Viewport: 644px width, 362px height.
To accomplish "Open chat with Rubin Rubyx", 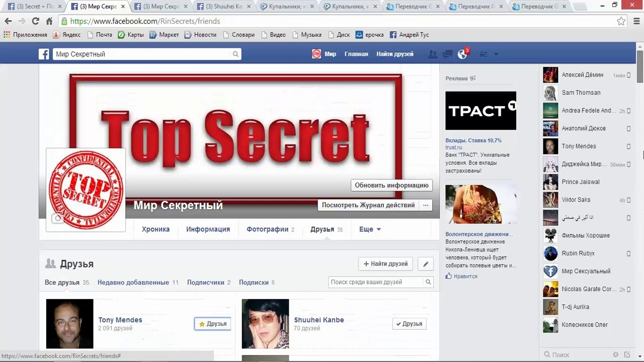I will (587, 253).
